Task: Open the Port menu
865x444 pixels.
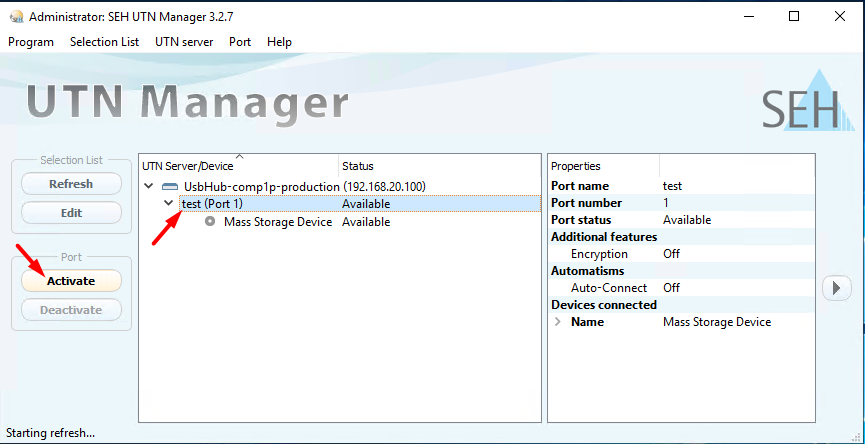Action: tap(240, 42)
